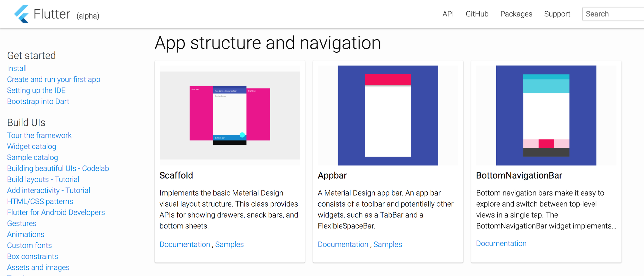This screenshot has height=276, width=644.
Task: Open BottomNavigationBar Documentation link
Action: pos(501,243)
